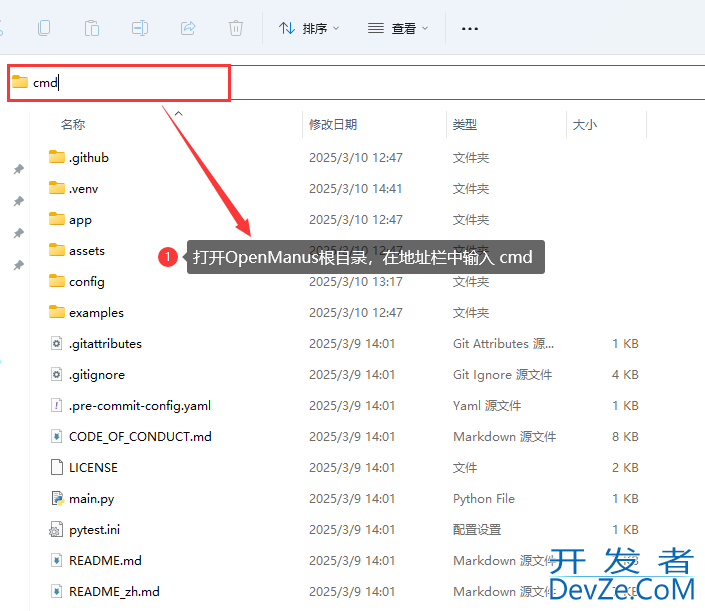
Task: Click the 配置设置 type of pytest.ini
Action: pyautogui.click(x=477, y=530)
